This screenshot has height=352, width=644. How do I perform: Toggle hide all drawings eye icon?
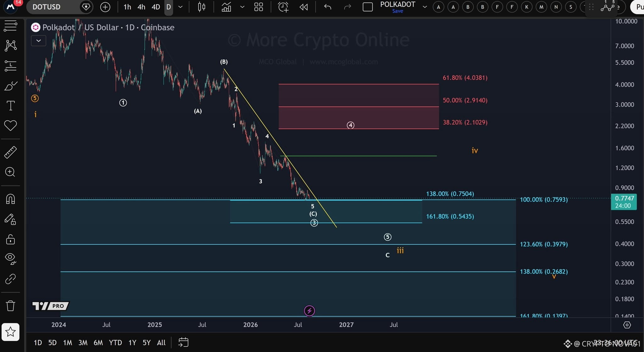pos(10,259)
